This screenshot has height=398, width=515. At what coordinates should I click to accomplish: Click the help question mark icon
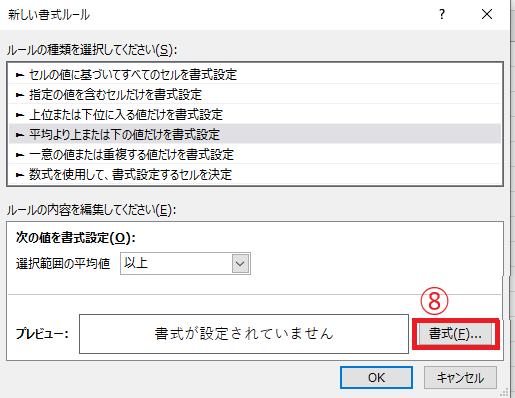[442, 14]
